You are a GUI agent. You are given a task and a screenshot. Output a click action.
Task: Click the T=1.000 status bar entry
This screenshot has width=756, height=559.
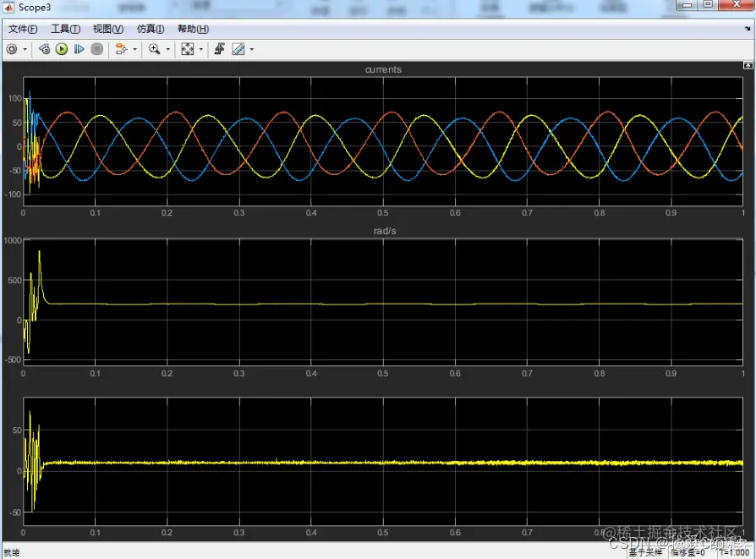(x=735, y=553)
